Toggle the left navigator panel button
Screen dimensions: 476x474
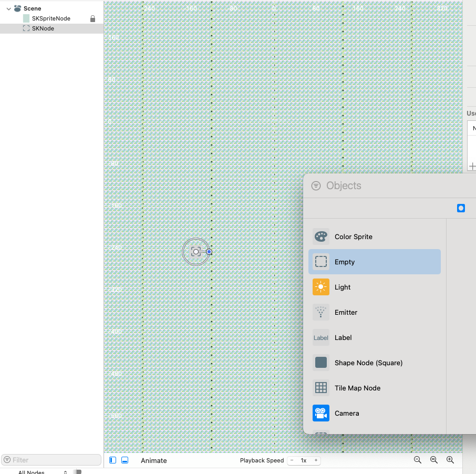113,460
